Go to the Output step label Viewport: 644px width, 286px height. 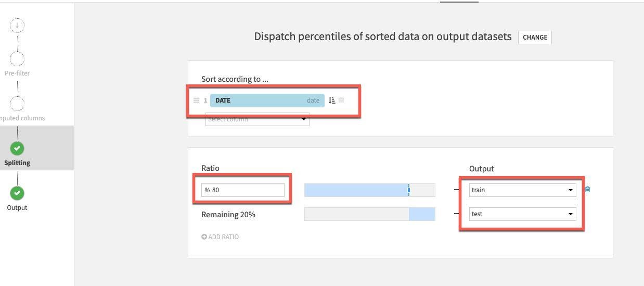(x=17, y=208)
